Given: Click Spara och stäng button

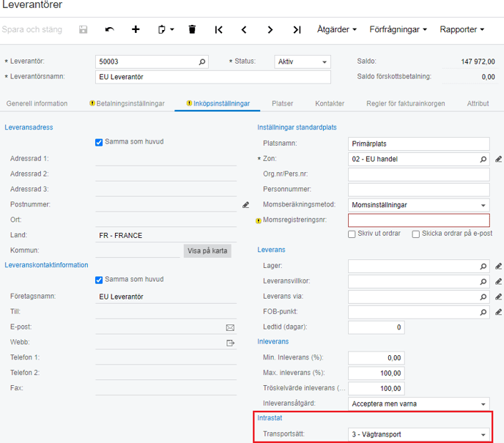Looking at the screenshot, I should 31,29.
